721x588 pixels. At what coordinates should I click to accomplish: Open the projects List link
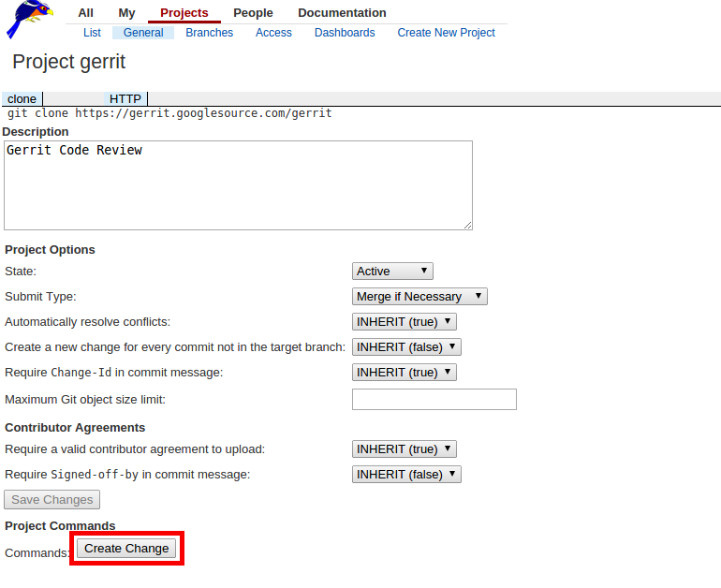(92, 33)
